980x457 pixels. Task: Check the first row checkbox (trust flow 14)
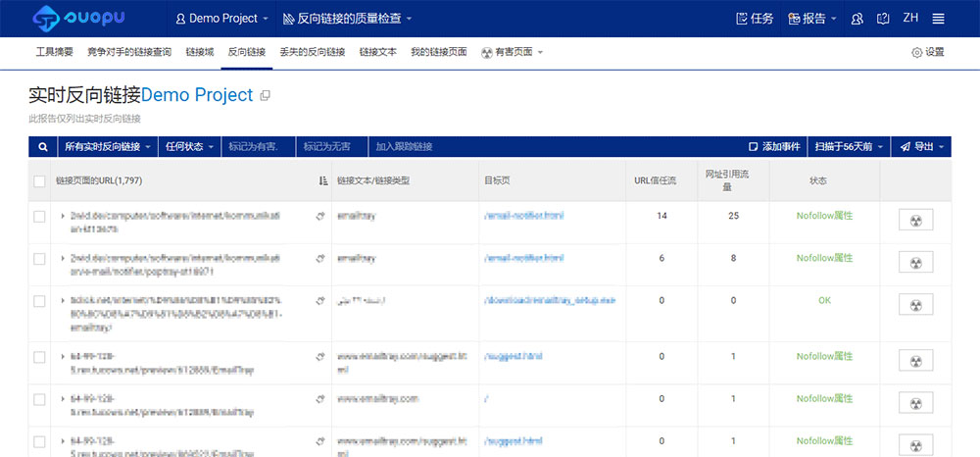[39, 217]
